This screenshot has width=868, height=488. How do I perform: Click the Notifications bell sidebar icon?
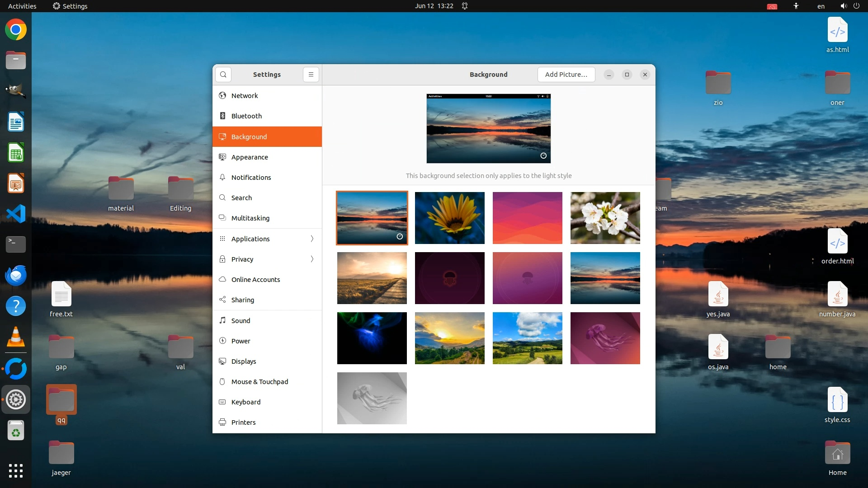(x=222, y=178)
